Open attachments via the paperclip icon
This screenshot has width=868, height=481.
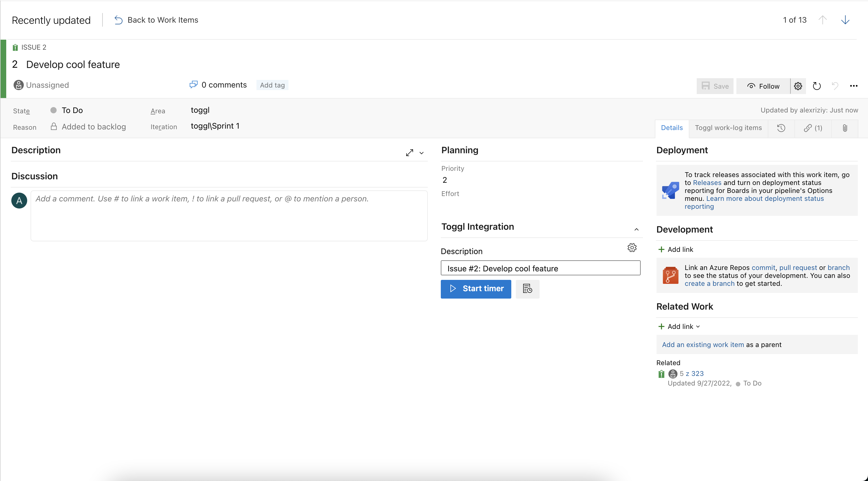(x=845, y=128)
